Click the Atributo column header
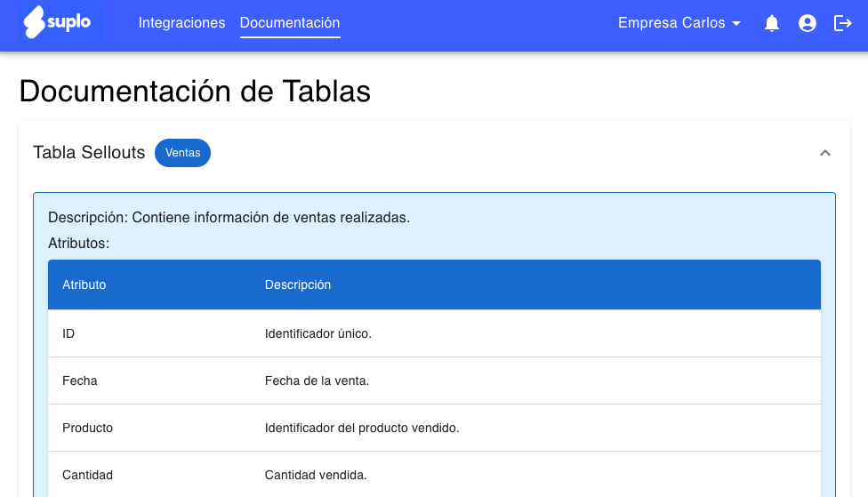The height and width of the screenshot is (497, 868). coord(84,285)
